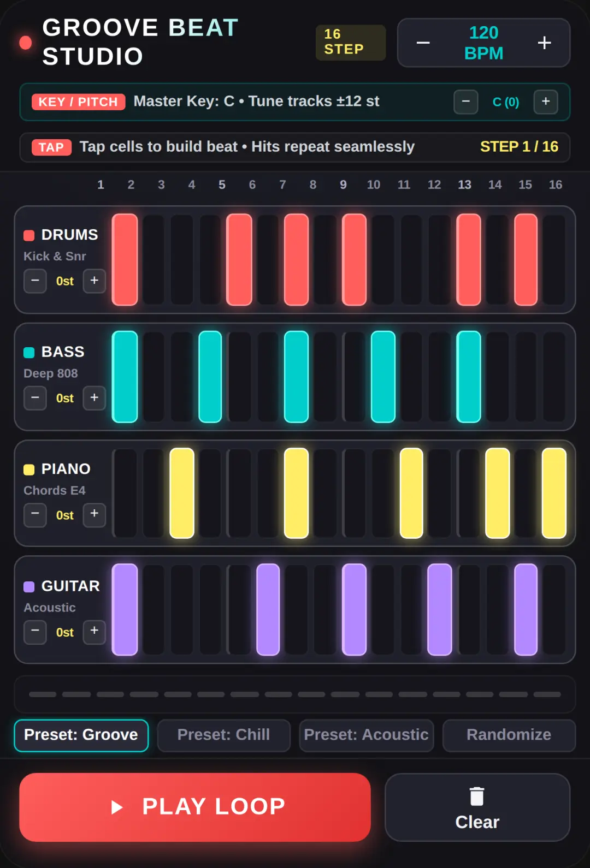The height and width of the screenshot is (868, 590).
Task: Click the KEY / PITCH badge
Action: click(78, 102)
